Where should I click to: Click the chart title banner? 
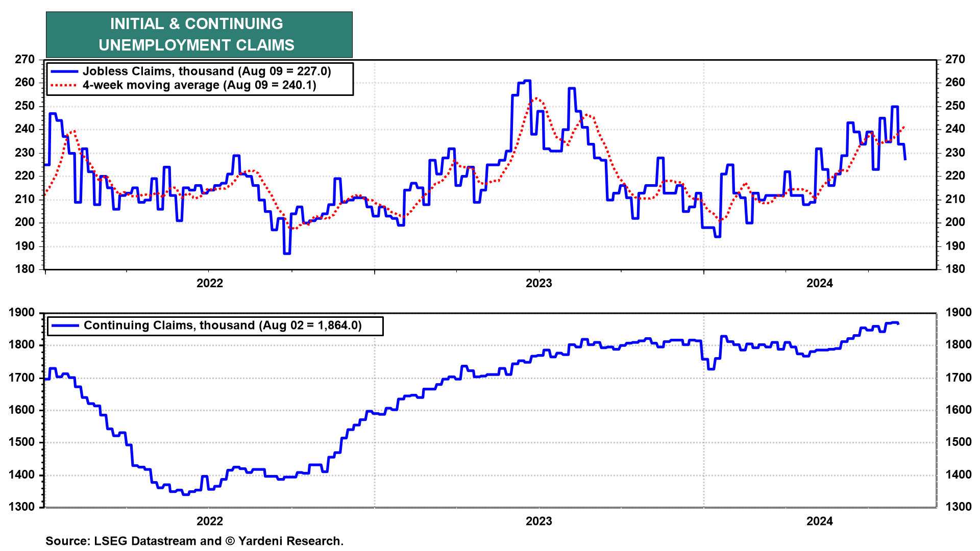click(x=199, y=34)
